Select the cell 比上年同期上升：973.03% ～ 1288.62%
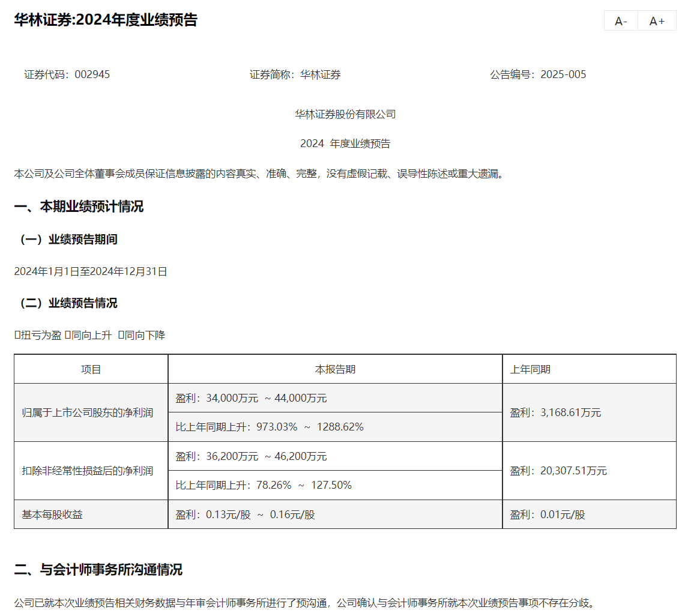 pyautogui.click(x=335, y=427)
